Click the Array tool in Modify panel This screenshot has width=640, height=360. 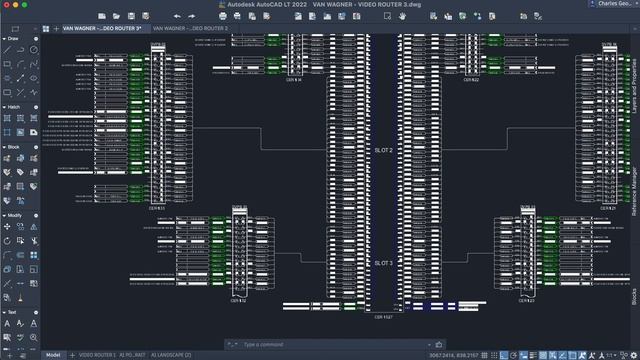(x=33, y=255)
